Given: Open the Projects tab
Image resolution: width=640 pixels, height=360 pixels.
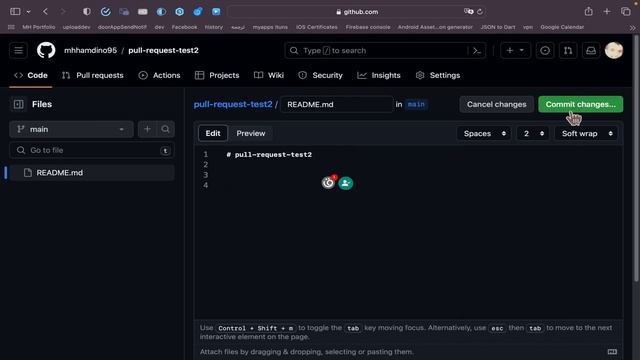Looking at the screenshot, I should coord(217,75).
